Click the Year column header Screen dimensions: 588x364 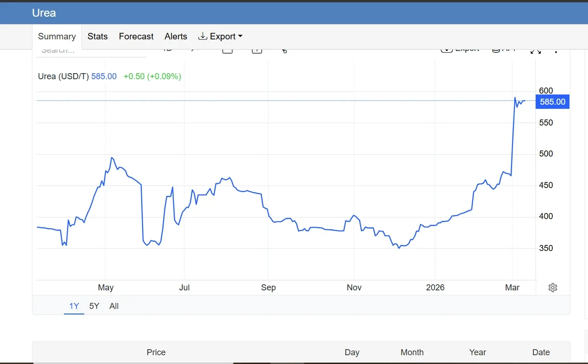click(x=477, y=352)
